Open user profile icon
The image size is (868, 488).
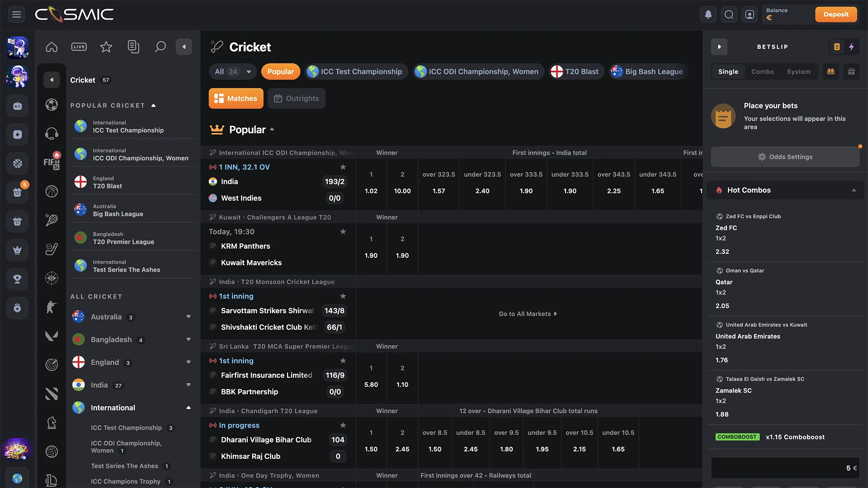750,14
